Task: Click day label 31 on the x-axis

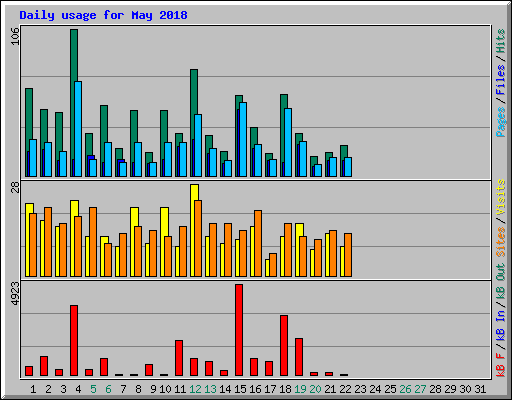Action: pos(480,389)
